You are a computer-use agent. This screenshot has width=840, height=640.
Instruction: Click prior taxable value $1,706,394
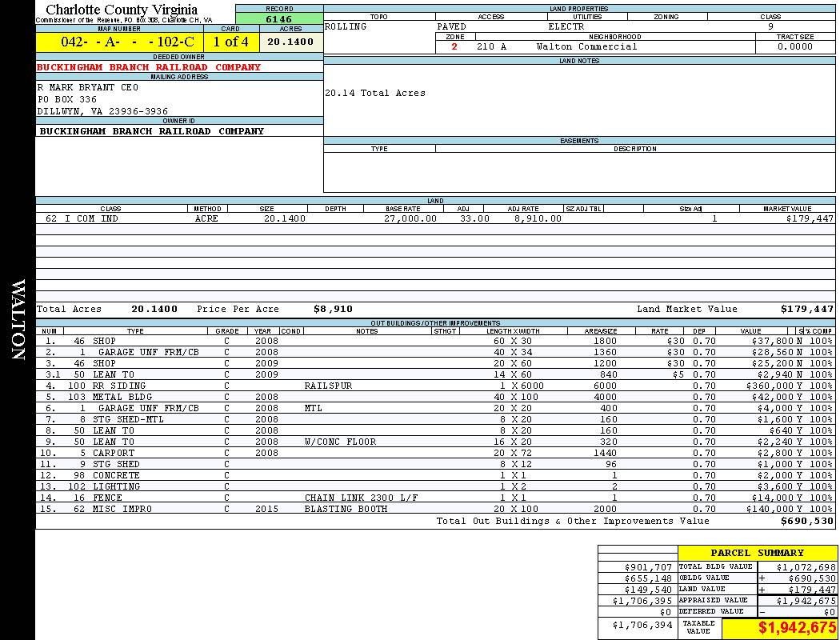(x=642, y=625)
